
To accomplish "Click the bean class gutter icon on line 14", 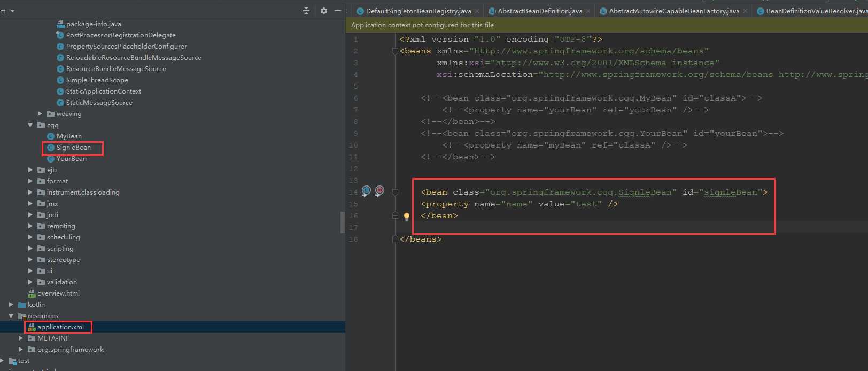I will (366, 191).
